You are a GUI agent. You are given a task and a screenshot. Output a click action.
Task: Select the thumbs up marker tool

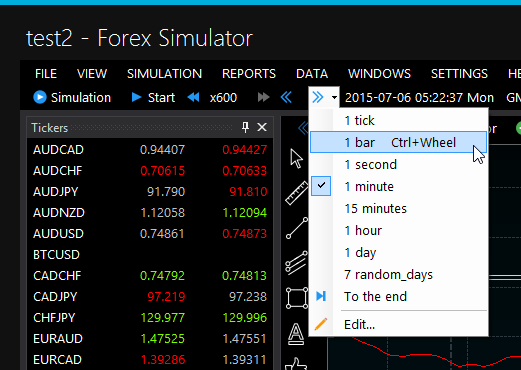pyautogui.click(x=296, y=364)
